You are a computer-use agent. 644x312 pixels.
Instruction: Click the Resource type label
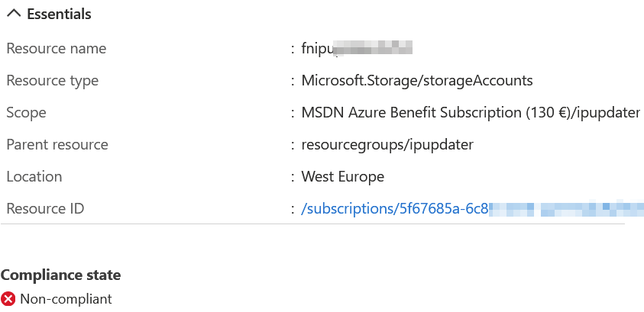(52, 80)
